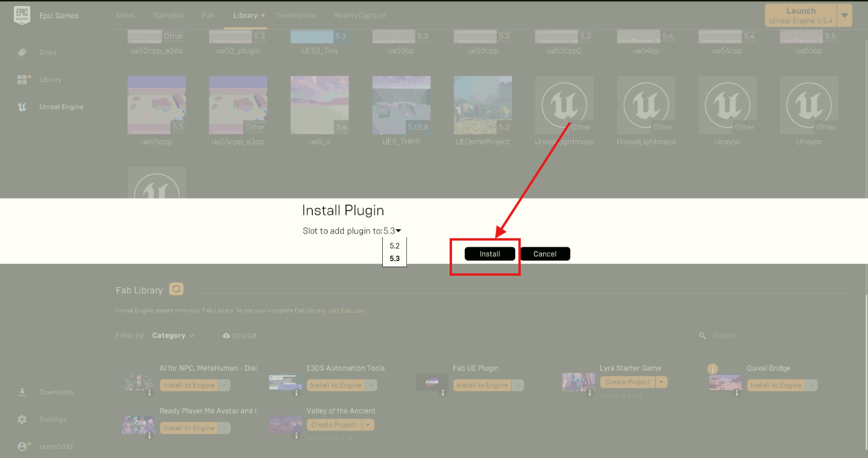Open Downloads via the download arrow icon

click(x=22, y=392)
